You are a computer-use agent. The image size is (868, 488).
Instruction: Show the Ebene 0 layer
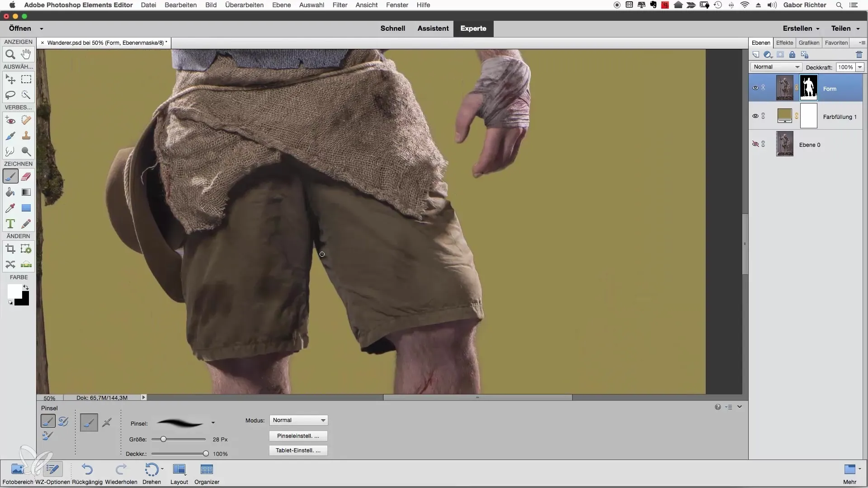point(755,144)
